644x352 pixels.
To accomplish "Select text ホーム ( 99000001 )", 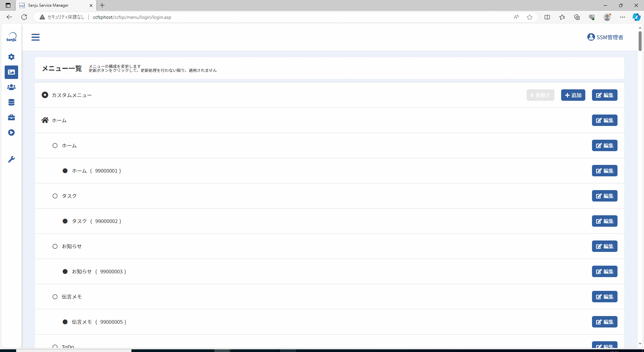I will click(97, 171).
